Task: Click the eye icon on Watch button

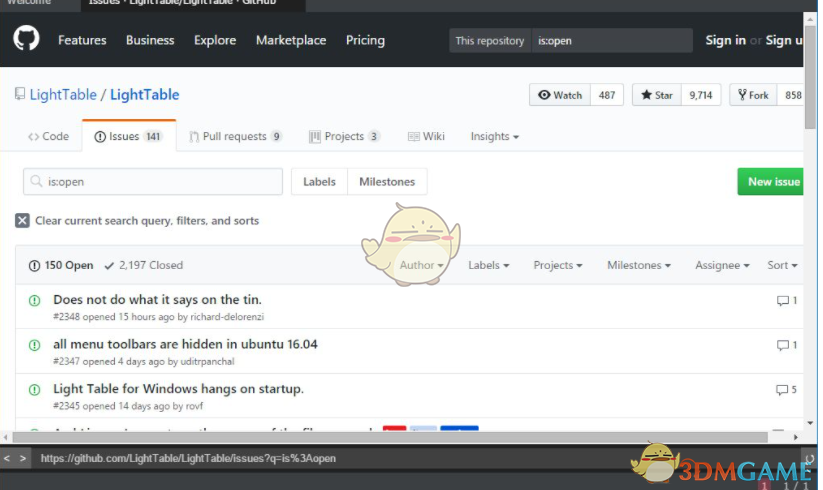Action: 544,95
